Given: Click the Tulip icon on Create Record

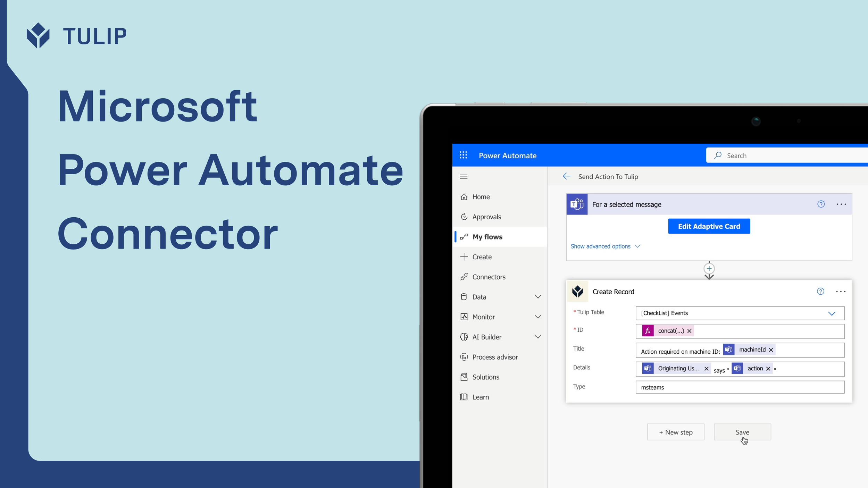Looking at the screenshot, I should (x=578, y=292).
